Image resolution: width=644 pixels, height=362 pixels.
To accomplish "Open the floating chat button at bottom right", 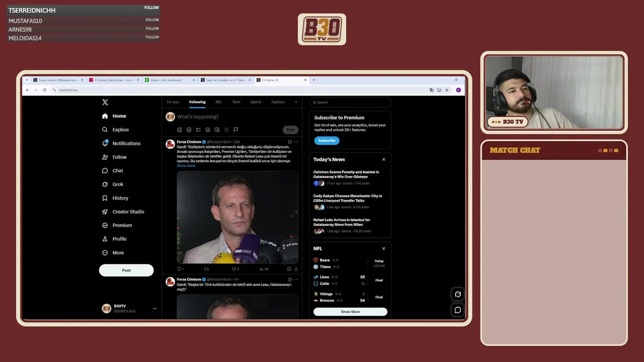I will pos(458,310).
